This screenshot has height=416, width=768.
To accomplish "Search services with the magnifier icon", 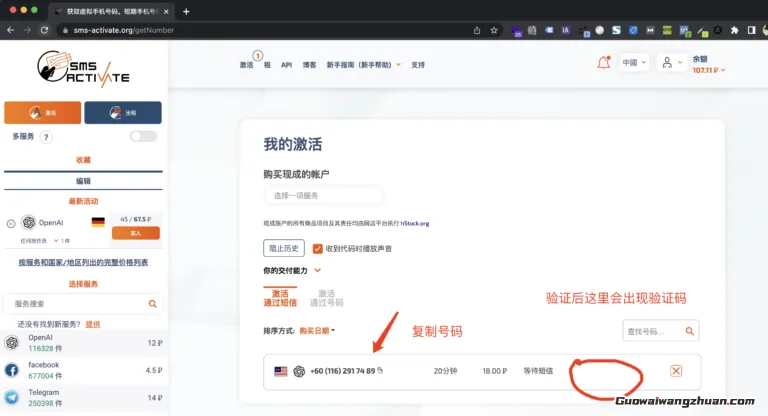I will pos(152,304).
